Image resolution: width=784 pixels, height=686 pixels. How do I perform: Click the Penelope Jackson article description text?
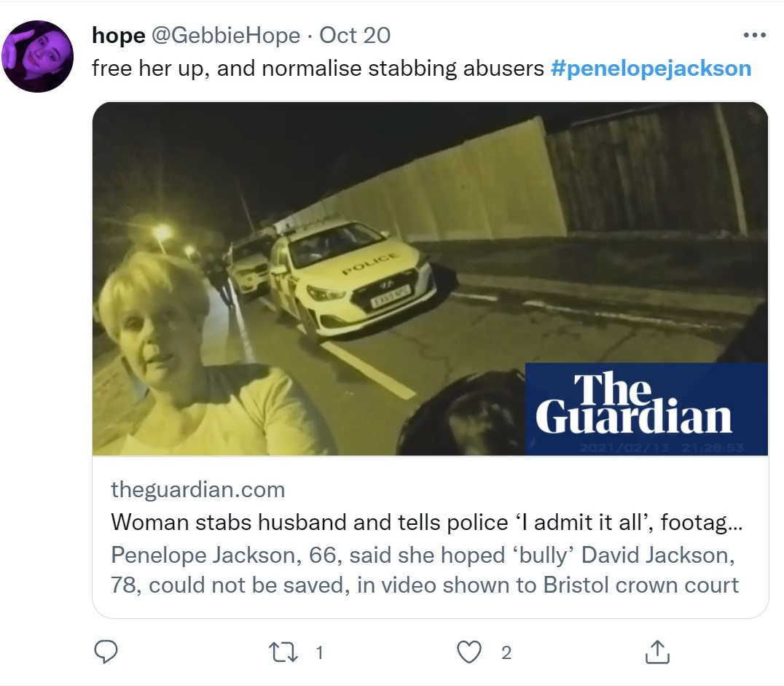(x=424, y=569)
